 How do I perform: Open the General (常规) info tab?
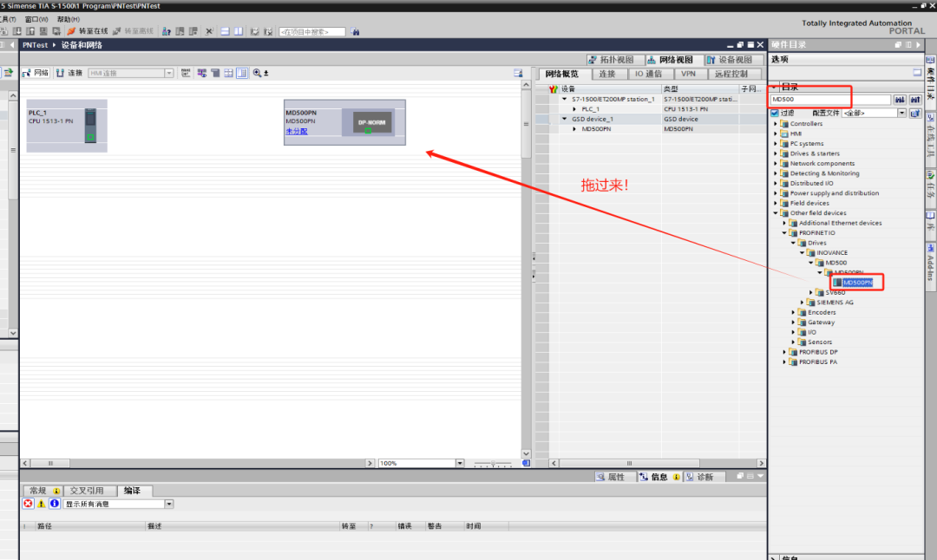pos(43,491)
